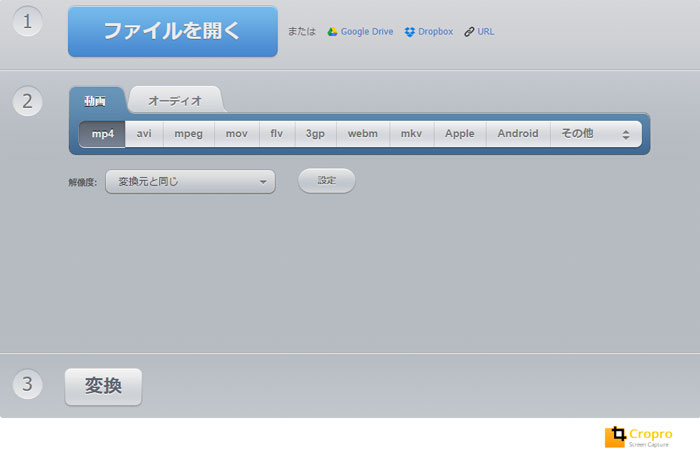The image size is (700, 459).
Task: Click the URL chain link icon
Action: (469, 32)
